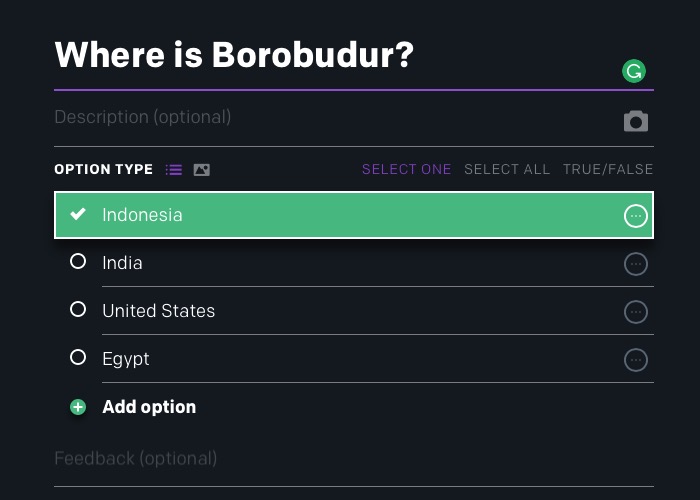Open more options for Indonesia
700x500 pixels.
(636, 216)
